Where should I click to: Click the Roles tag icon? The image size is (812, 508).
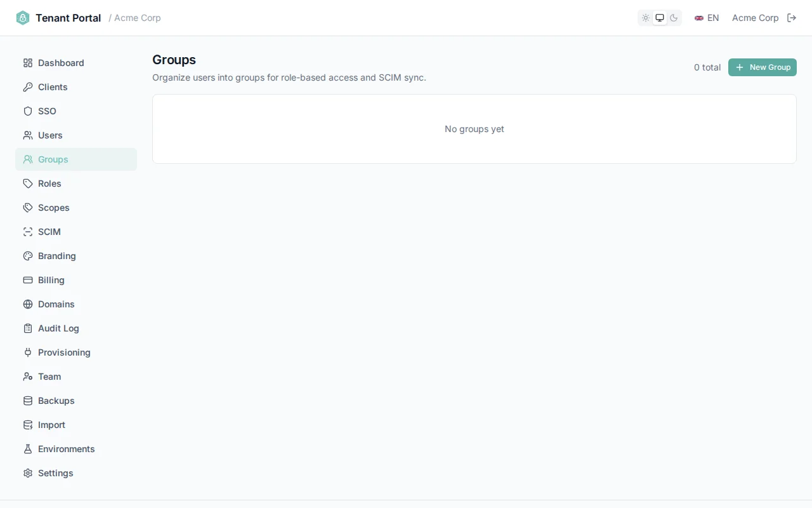point(28,184)
